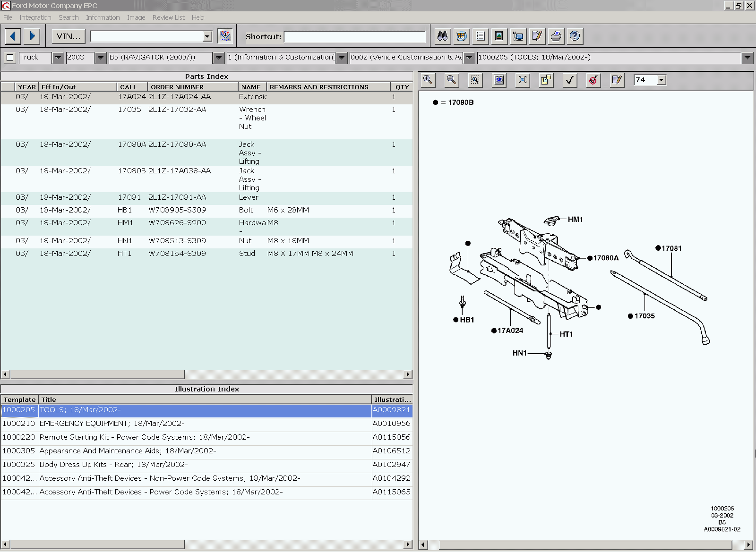Click the Template column header
This screenshot has height=552, width=756.
click(x=19, y=399)
